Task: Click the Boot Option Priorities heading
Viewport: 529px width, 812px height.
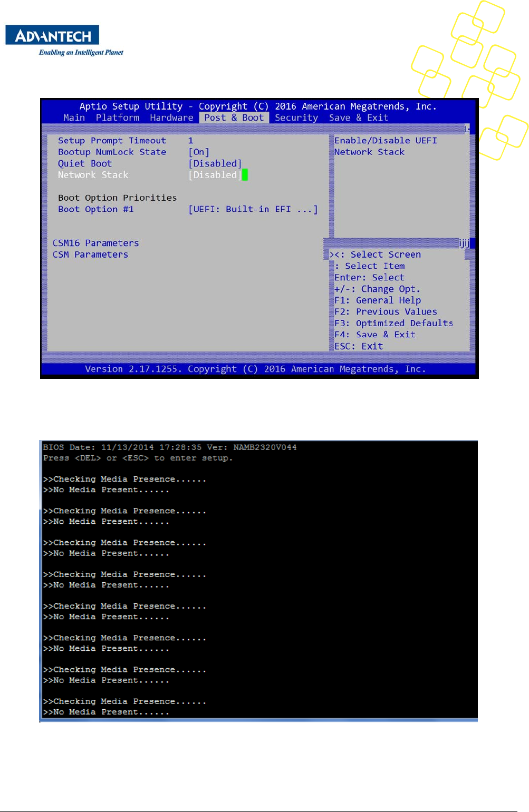Action: pyautogui.click(x=117, y=198)
